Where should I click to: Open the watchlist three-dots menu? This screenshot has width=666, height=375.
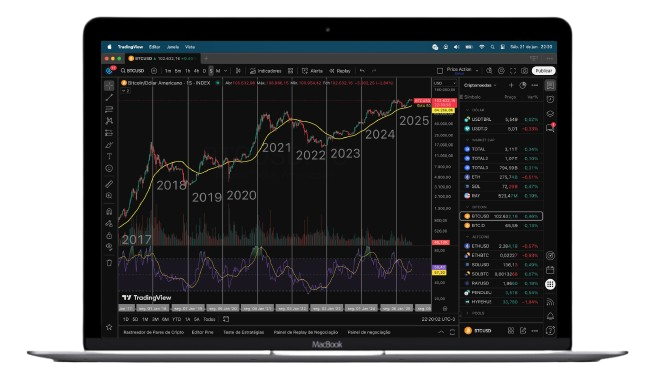535,85
